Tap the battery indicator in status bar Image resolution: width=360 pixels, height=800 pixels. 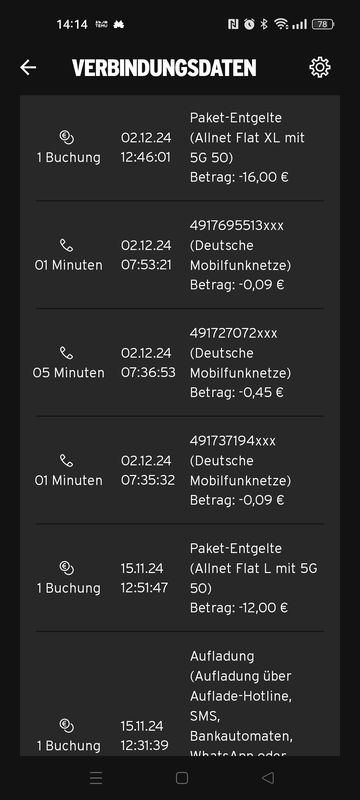tap(323, 24)
